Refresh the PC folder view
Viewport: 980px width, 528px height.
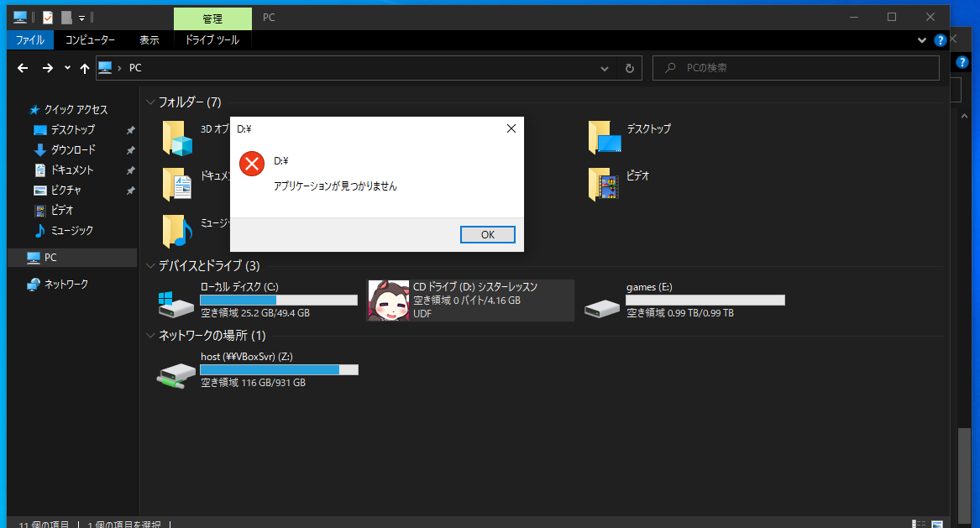[x=630, y=68]
